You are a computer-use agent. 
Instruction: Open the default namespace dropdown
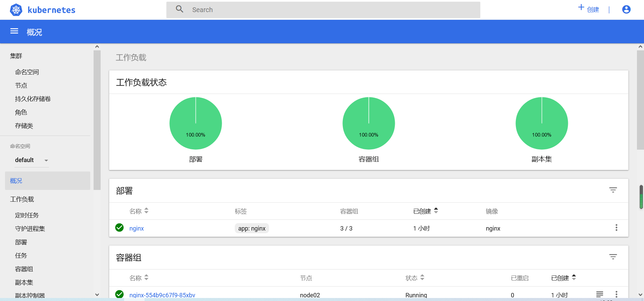[32, 160]
